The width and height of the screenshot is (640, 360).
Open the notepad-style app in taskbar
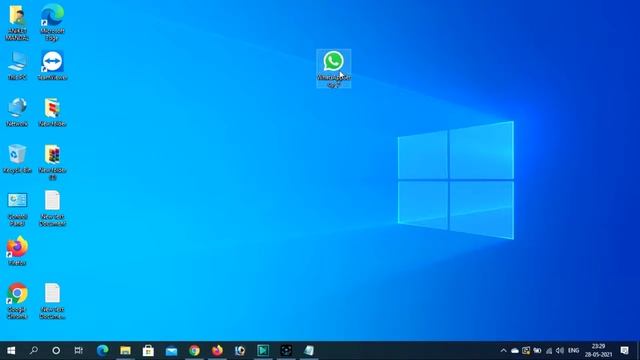pyautogui.click(x=309, y=351)
